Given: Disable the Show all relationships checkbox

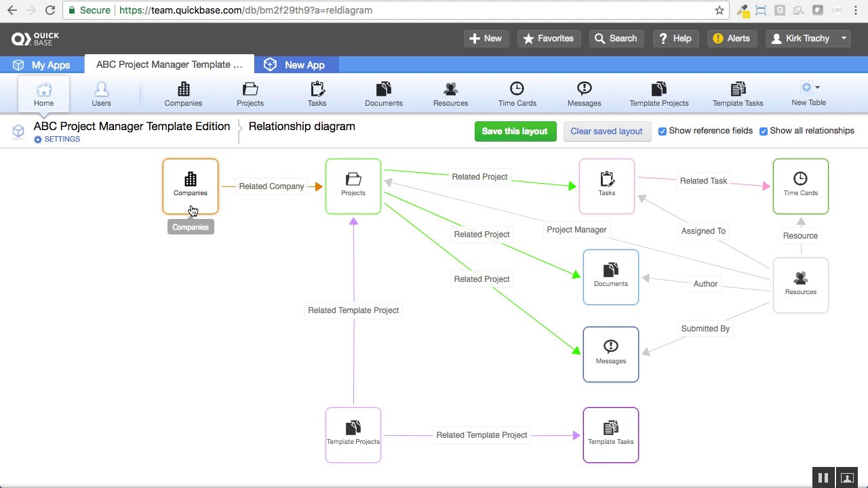Looking at the screenshot, I should click(x=764, y=131).
